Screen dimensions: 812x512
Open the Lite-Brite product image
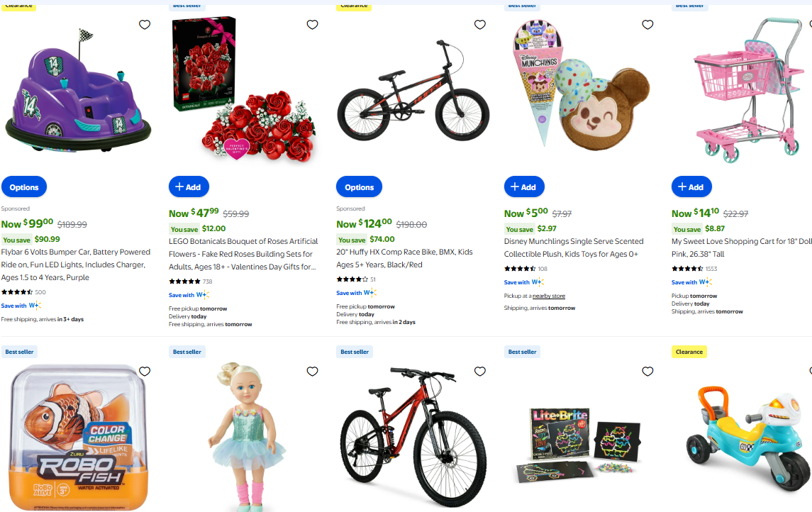coord(578,445)
